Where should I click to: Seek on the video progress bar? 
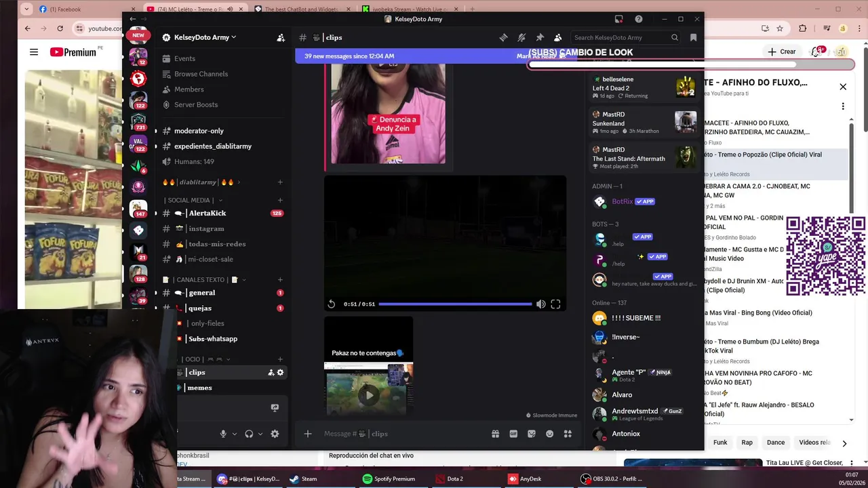tap(455, 304)
